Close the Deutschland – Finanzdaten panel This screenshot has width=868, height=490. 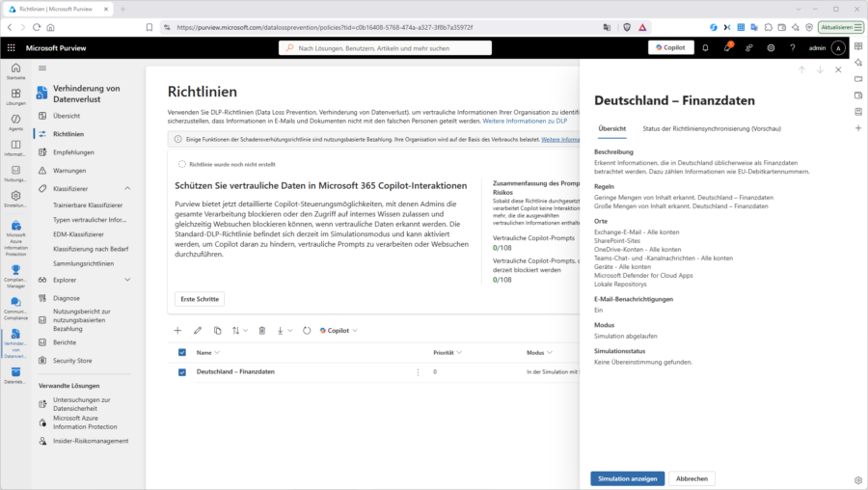[838, 69]
